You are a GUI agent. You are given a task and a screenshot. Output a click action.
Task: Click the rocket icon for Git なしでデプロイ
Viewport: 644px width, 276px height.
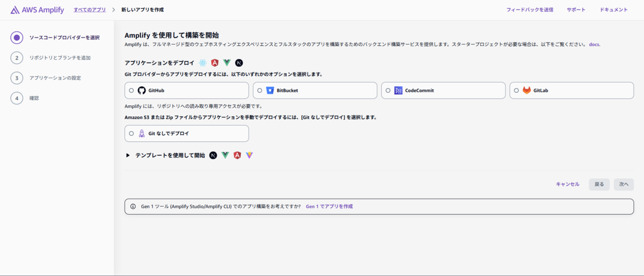(x=142, y=133)
